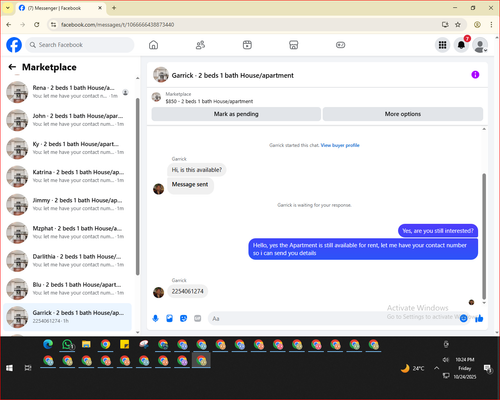Open the account profile menu
500x400 pixels.
tap(480, 45)
